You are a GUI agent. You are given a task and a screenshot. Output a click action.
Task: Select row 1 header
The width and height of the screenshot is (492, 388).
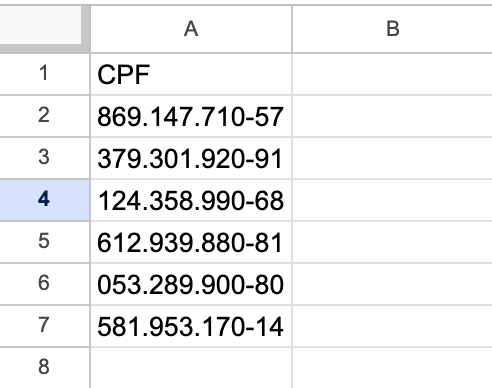coord(45,74)
